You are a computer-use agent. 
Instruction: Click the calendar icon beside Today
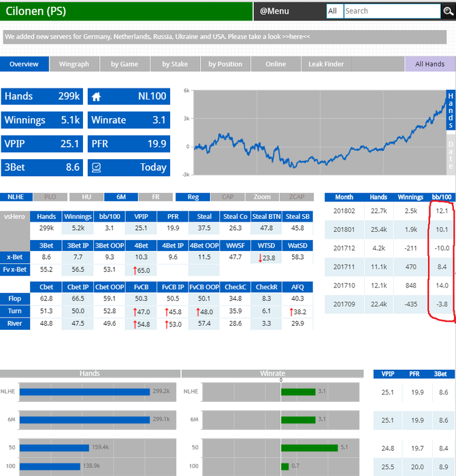(x=96, y=167)
